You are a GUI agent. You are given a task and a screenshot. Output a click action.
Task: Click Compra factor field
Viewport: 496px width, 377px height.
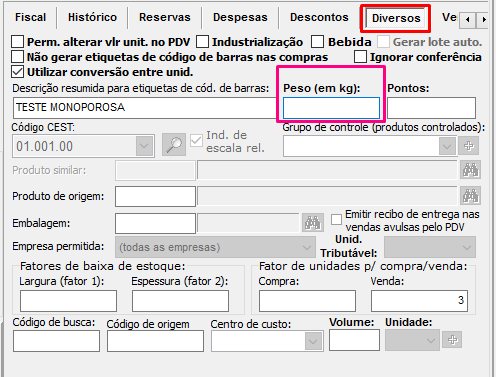pyautogui.click(x=307, y=301)
